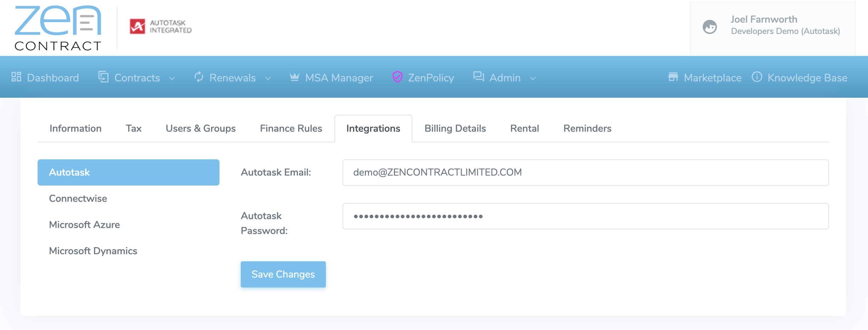Select the Connectwise integration
The width and height of the screenshot is (868, 330).
(x=128, y=199)
